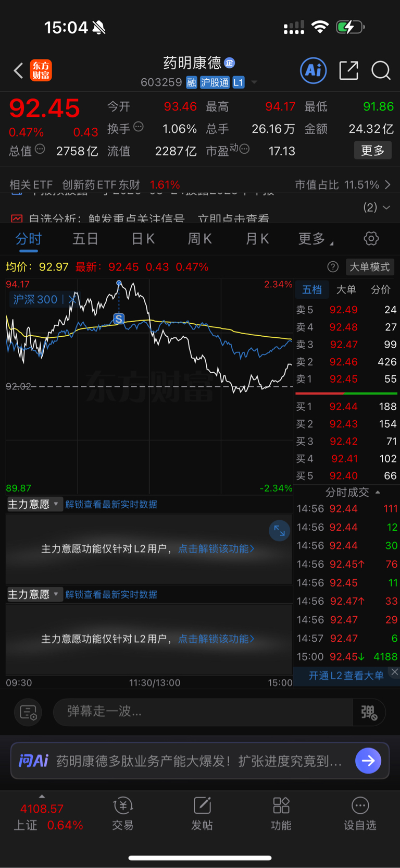The image size is (400, 868).
Task: Open the Ai assistant circle icon
Action: click(x=314, y=70)
